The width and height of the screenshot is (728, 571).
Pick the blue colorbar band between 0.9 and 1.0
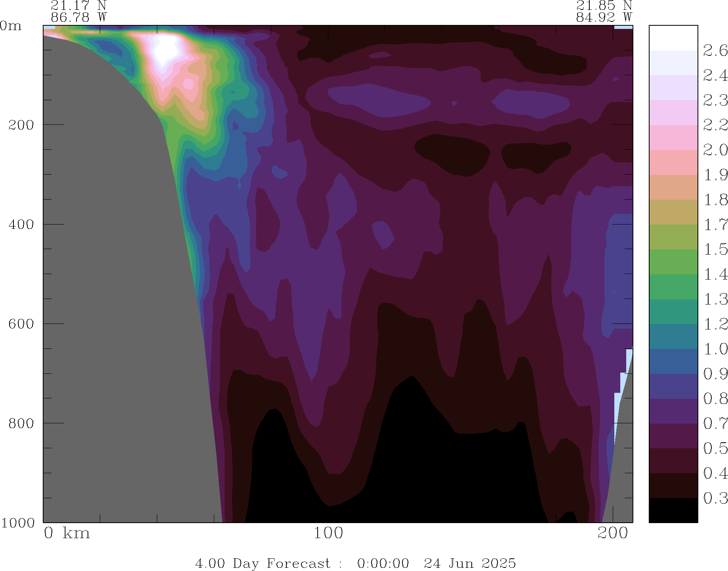673,361
